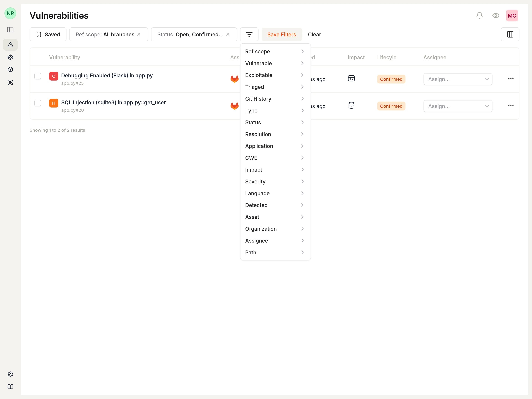Expand the Severity filter submenu
Image resolution: width=532 pixels, height=399 pixels.
(x=275, y=181)
